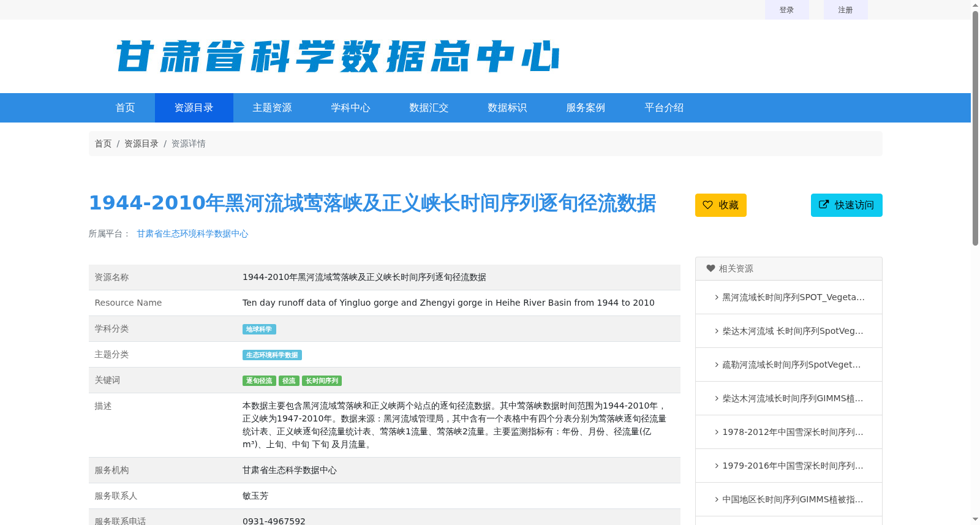The image size is (980, 525).
Task: Click chevron before 柴达木河流域 长时间序列SpotVeg…
Action: point(717,331)
